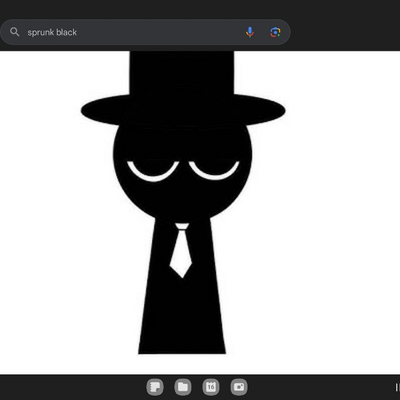
Task: Open the Files folder app in the taskbar
Action: point(183,387)
